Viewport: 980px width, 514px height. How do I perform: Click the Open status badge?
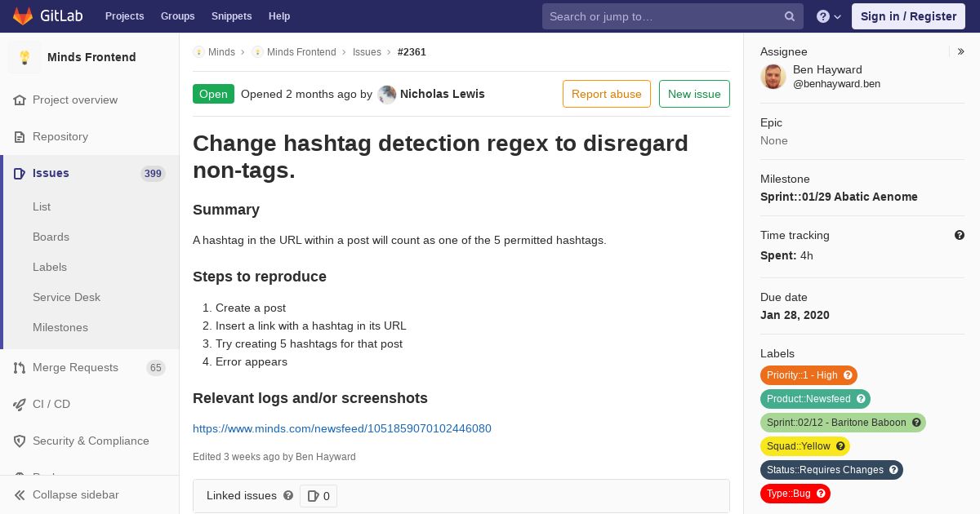tap(213, 94)
